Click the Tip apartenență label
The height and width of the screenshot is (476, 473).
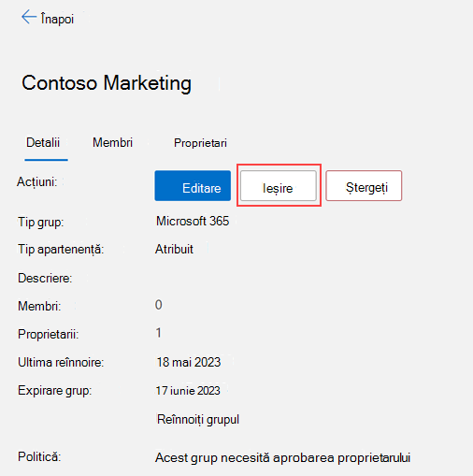coord(61,250)
